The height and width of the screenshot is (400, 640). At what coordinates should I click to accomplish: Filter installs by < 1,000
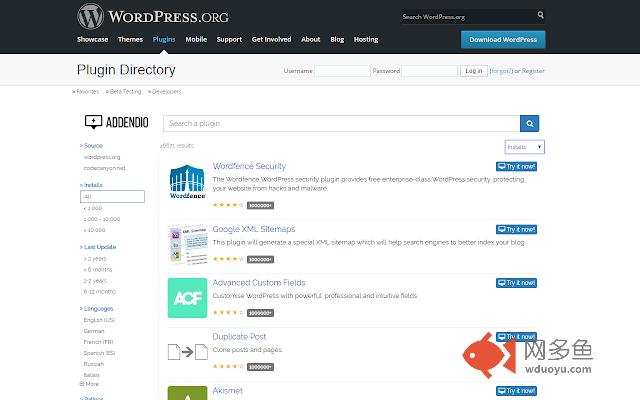(93, 208)
